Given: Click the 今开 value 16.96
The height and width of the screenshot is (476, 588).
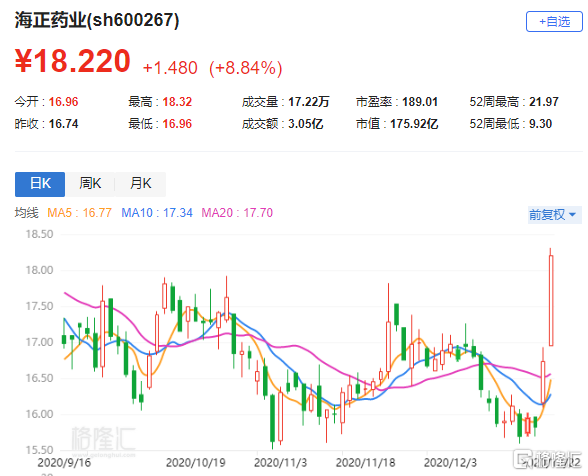Looking at the screenshot, I should [x=63, y=102].
